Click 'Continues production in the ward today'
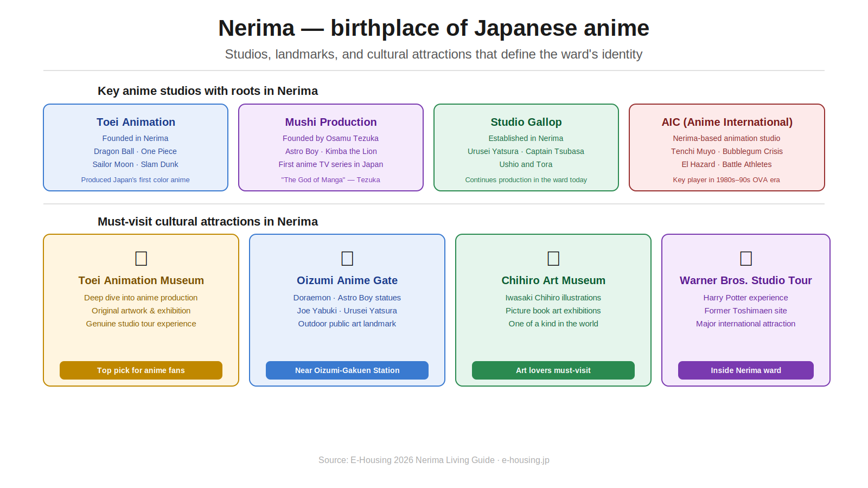 pyautogui.click(x=526, y=180)
